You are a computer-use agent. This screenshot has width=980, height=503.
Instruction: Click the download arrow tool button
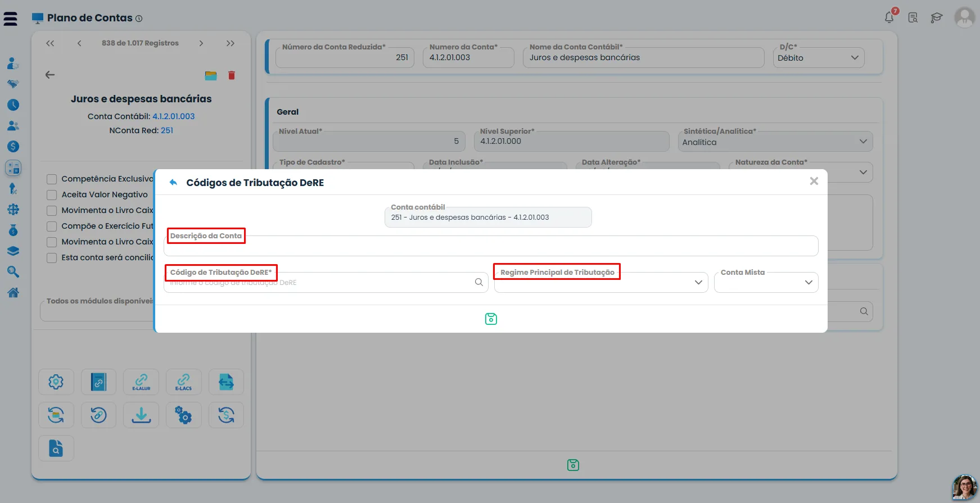click(141, 415)
